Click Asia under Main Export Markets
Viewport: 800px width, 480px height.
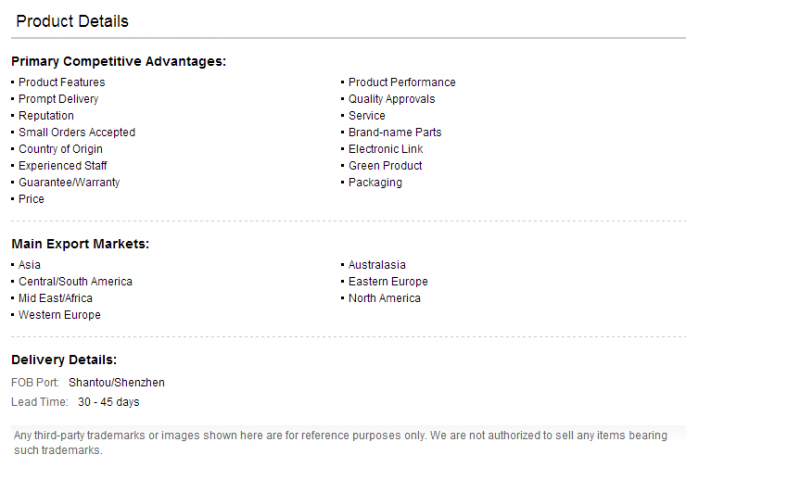point(30,265)
